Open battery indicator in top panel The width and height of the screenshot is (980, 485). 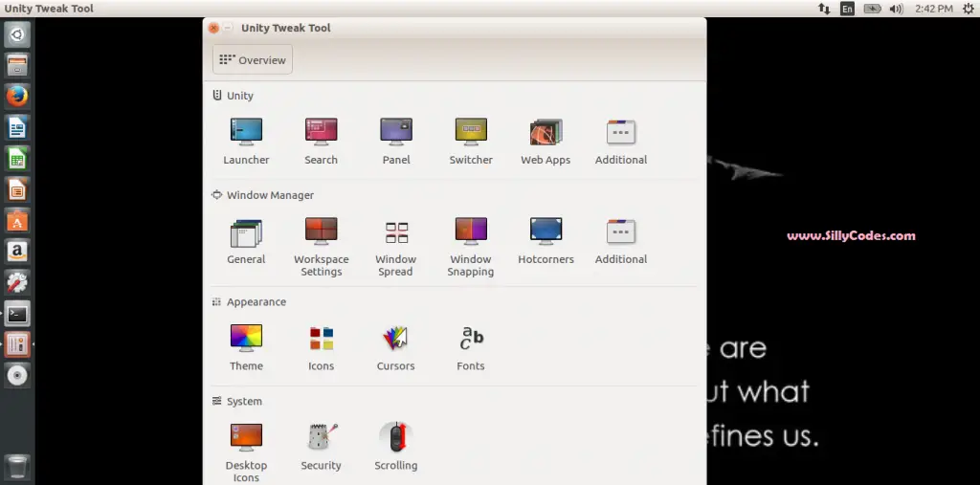tap(873, 9)
